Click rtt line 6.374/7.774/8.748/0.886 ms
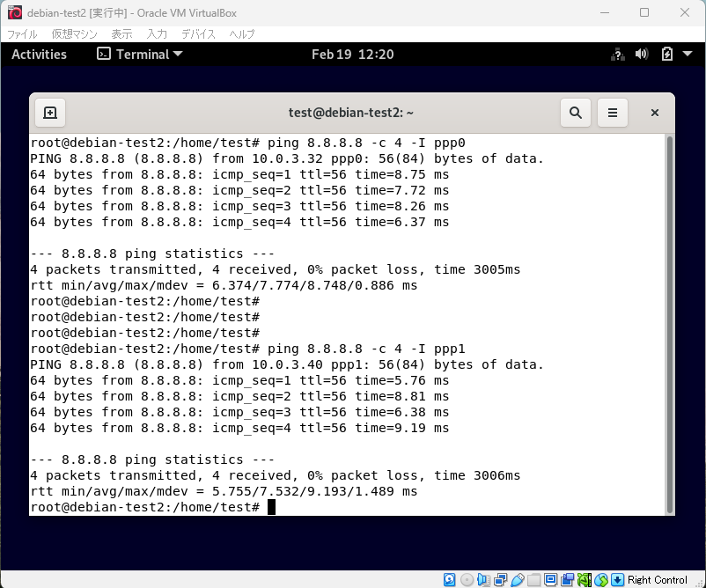This screenshot has height=588, width=706. click(x=224, y=285)
